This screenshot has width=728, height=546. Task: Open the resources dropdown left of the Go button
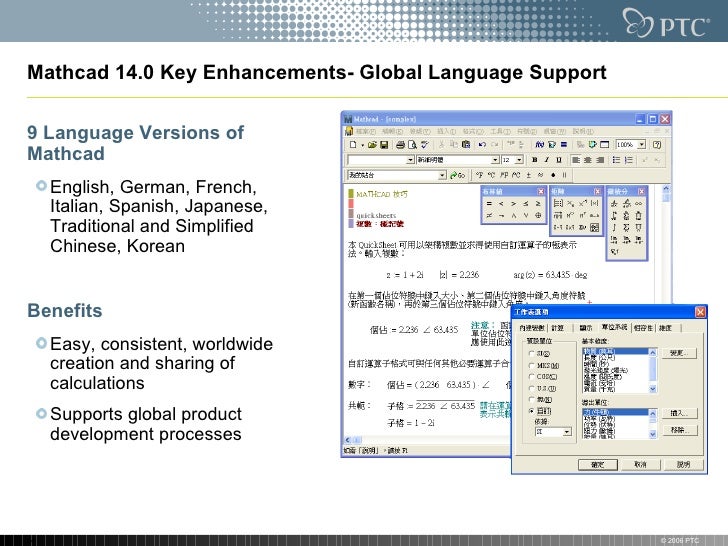click(x=442, y=175)
